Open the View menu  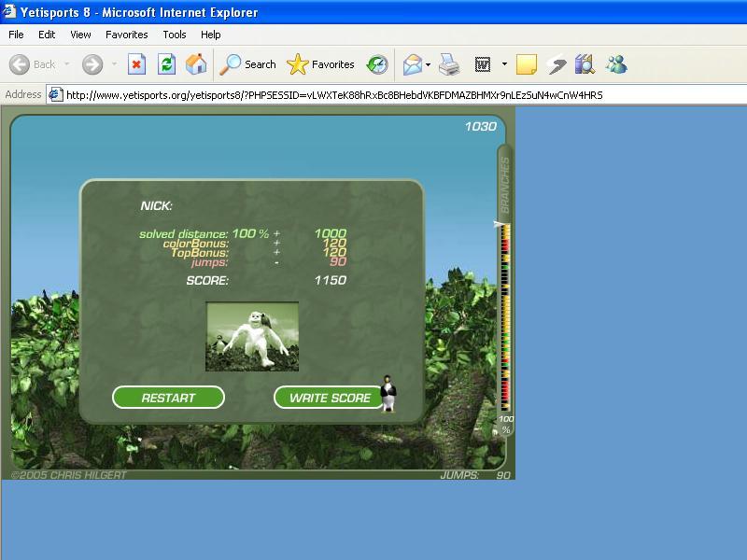(x=80, y=35)
